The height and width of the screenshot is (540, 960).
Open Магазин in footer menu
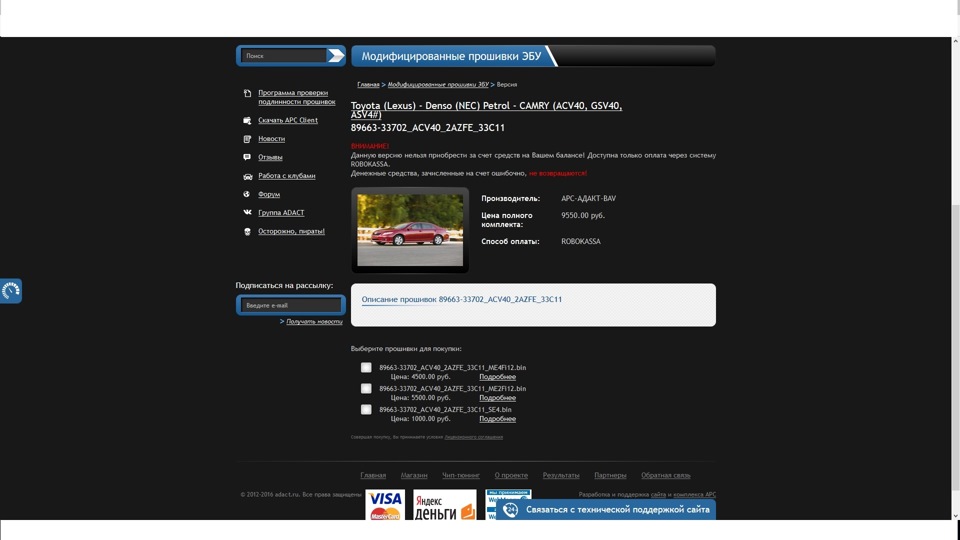[414, 475]
